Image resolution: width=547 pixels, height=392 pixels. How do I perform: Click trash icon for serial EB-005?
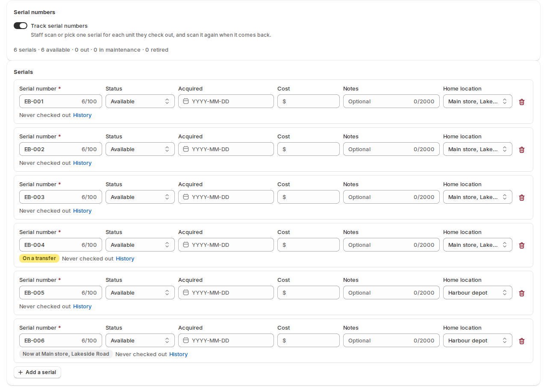(x=521, y=293)
